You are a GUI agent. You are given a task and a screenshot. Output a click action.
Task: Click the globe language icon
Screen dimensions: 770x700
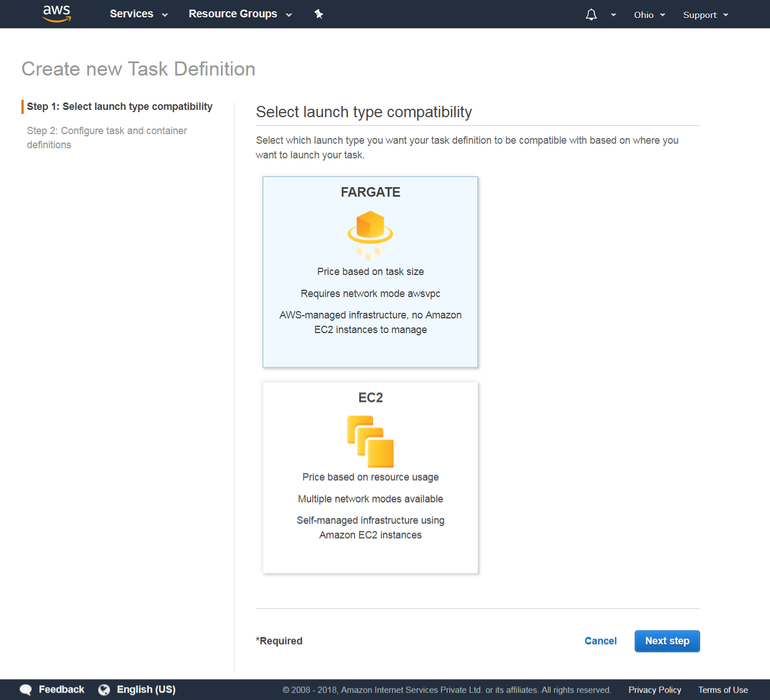point(104,689)
